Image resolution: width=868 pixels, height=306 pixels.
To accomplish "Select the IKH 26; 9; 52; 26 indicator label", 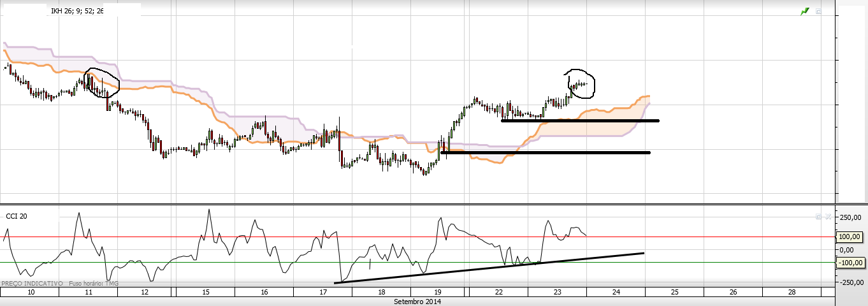I will pyautogui.click(x=77, y=11).
